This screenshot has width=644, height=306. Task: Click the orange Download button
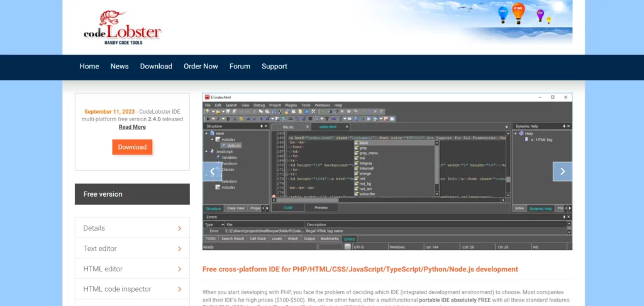coord(132,147)
